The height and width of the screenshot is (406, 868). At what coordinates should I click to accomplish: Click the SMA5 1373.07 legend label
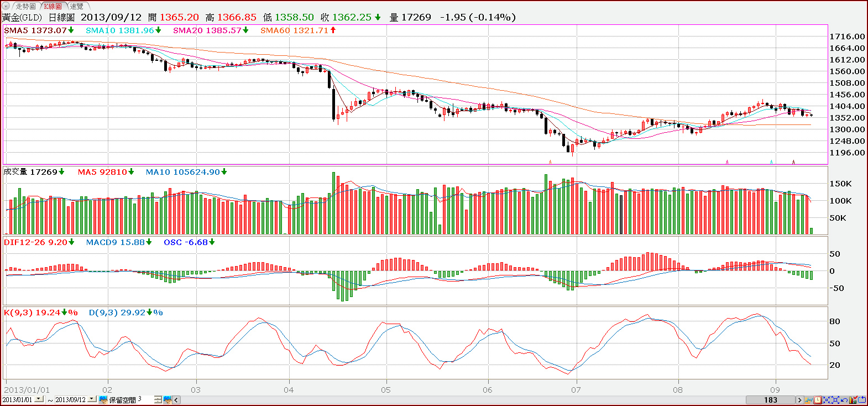(35, 30)
